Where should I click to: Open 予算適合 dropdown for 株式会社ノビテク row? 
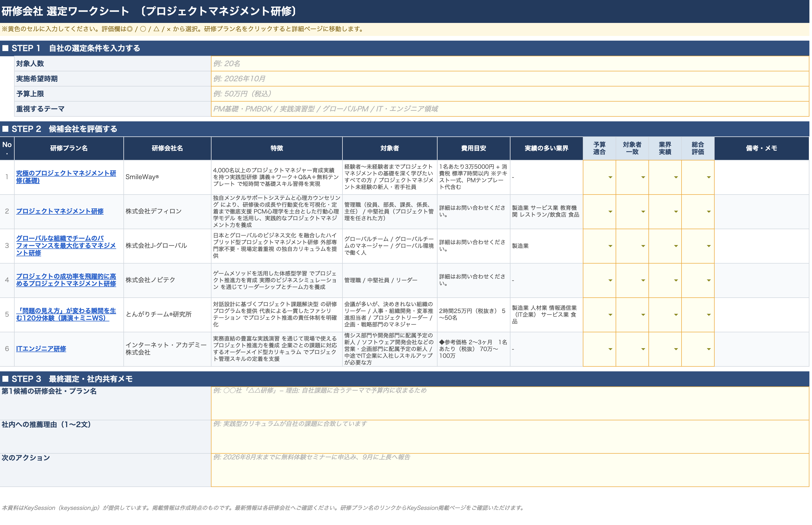click(610, 280)
